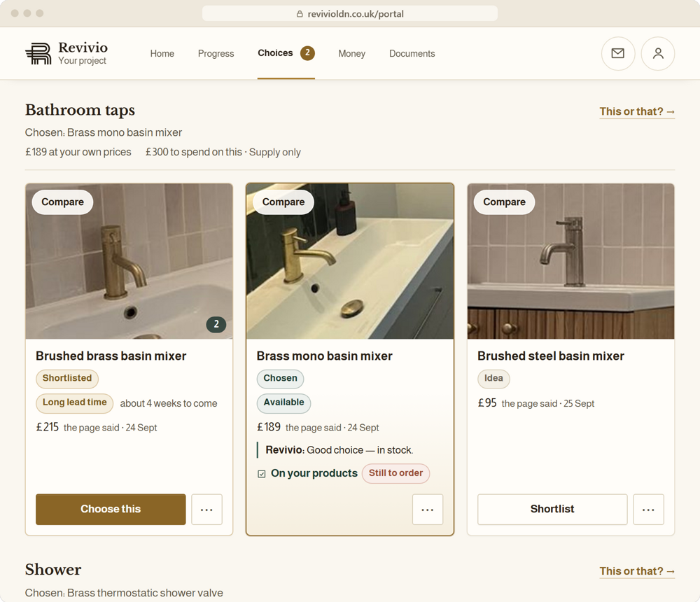Click the Shortlisted status pill
Viewport: 700px width, 602px height.
[67, 379]
